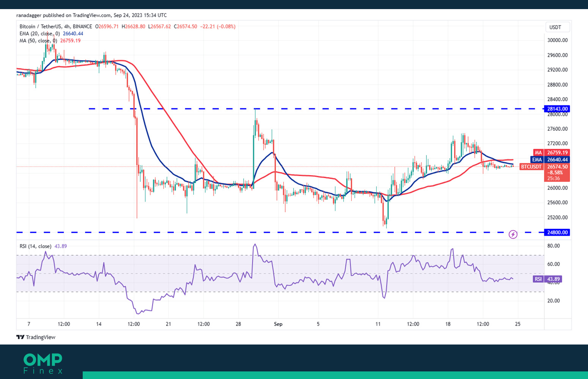The width and height of the screenshot is (588, 379).
Task: Click the 25 date axis label
Action: tap(518, 324)
